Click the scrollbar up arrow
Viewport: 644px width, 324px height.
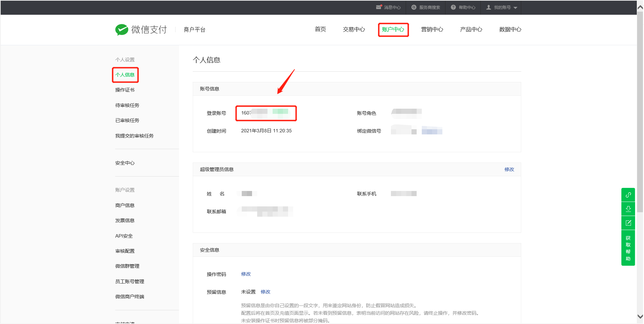(x=640, y=7)
